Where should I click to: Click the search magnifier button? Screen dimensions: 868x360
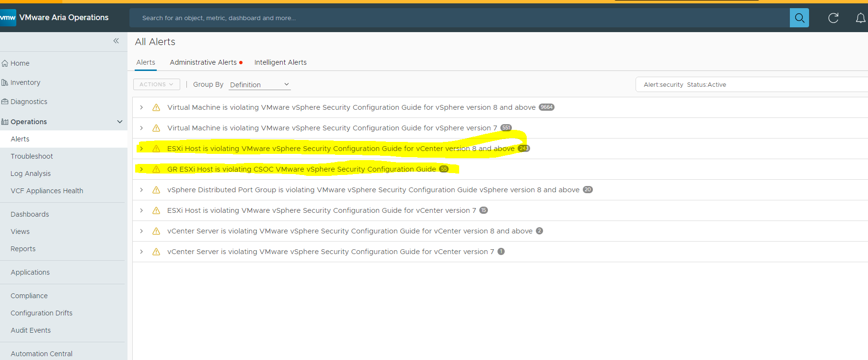799,18
